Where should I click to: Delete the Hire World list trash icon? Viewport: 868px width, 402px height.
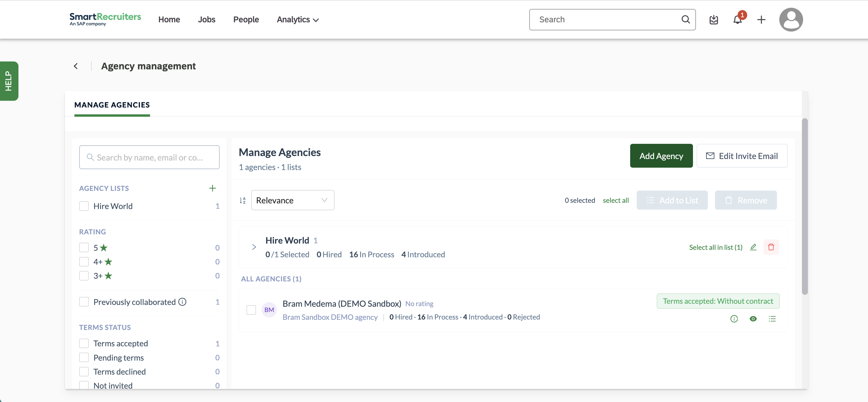771,247
